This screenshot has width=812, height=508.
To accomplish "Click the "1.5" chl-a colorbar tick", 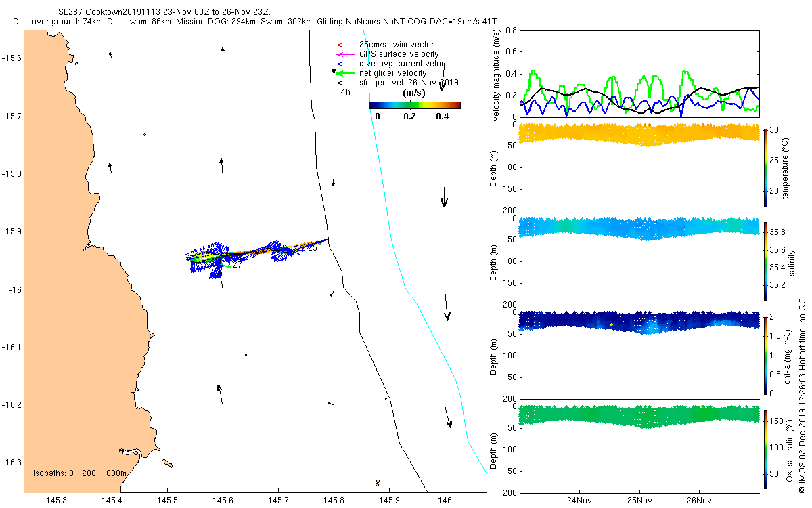I will (775, 336).
